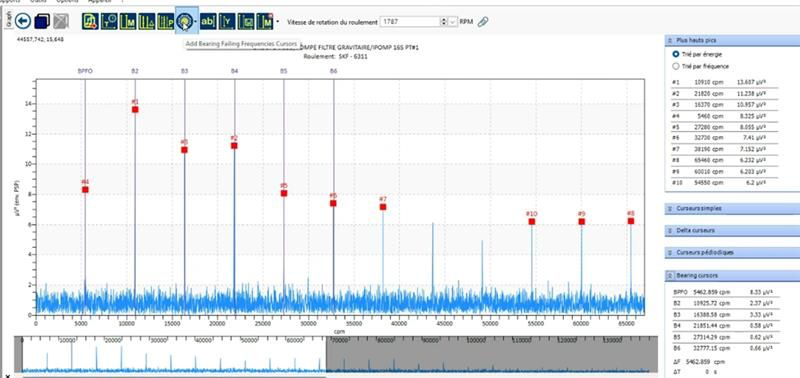Click the dark blue stacked squares icon
Screen dimensions: 800x378
click(x=41, y=21)
